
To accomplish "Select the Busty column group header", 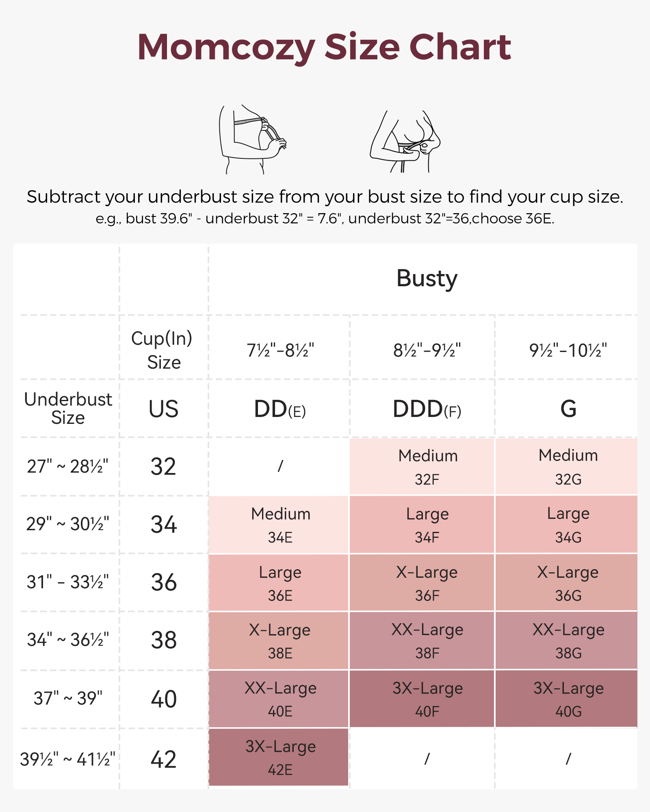I will tap(427, 279).
